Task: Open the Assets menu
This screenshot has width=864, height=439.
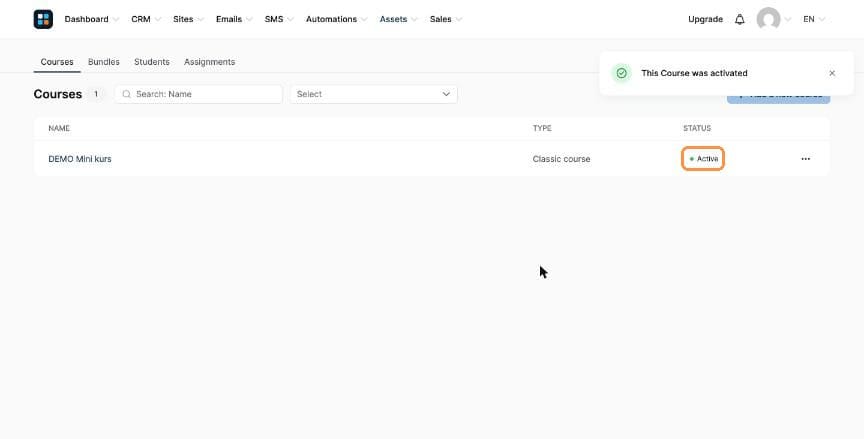Action: 398,19
